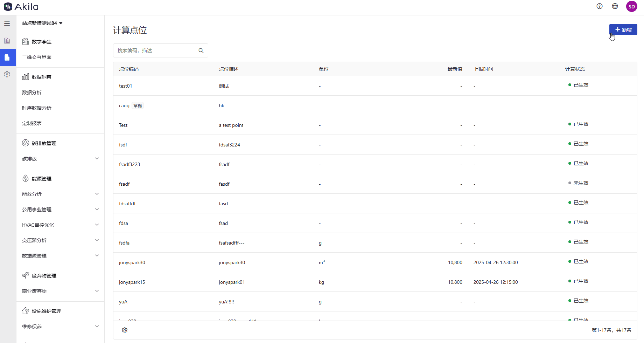Screen dimensions: 644x343
Task: Click the 设施维护管理 icon
Action: click(26, 311)
